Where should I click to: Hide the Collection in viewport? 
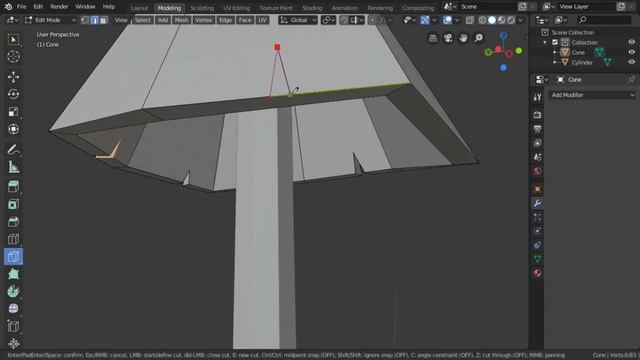[631, 42]
